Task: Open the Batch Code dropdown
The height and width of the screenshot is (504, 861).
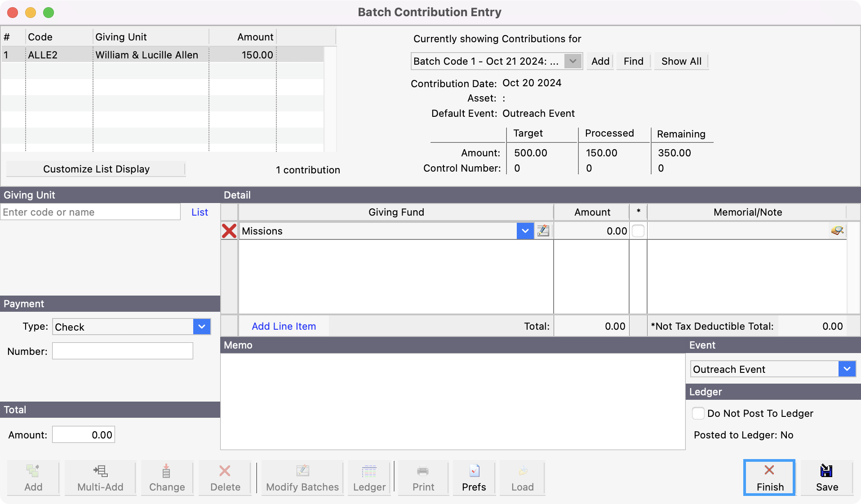Action: click(573, 61)
